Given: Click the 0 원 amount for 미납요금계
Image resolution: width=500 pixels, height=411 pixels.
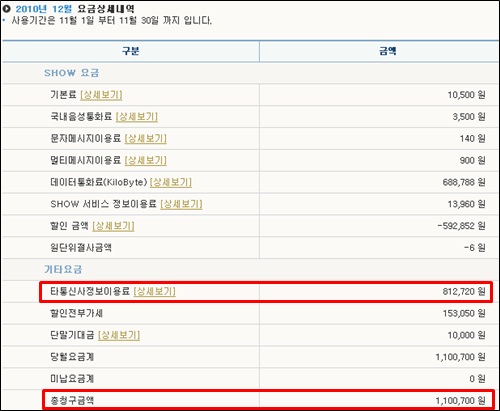Looking at the screenshot, I should point(477,379).
